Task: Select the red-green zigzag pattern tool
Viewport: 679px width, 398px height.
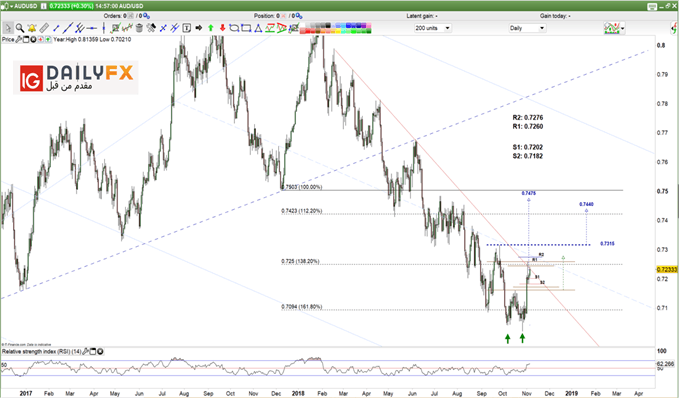Action: pos(270,28)
